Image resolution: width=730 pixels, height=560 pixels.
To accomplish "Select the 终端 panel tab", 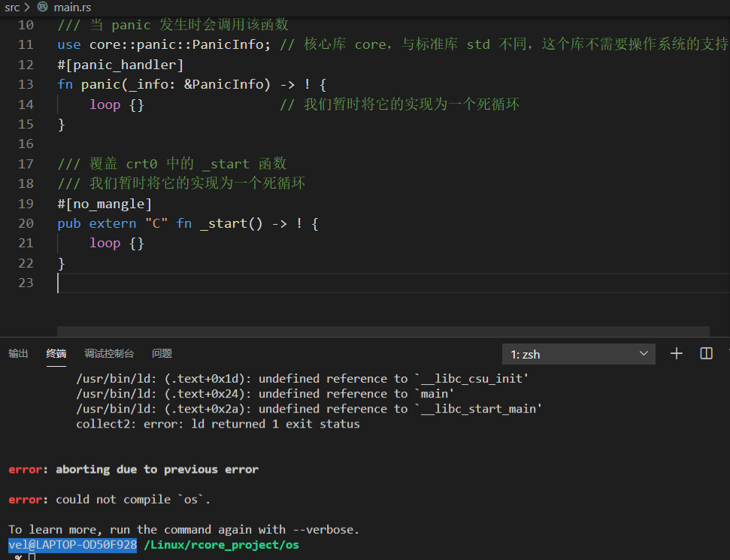I will (x=56, y=353).
